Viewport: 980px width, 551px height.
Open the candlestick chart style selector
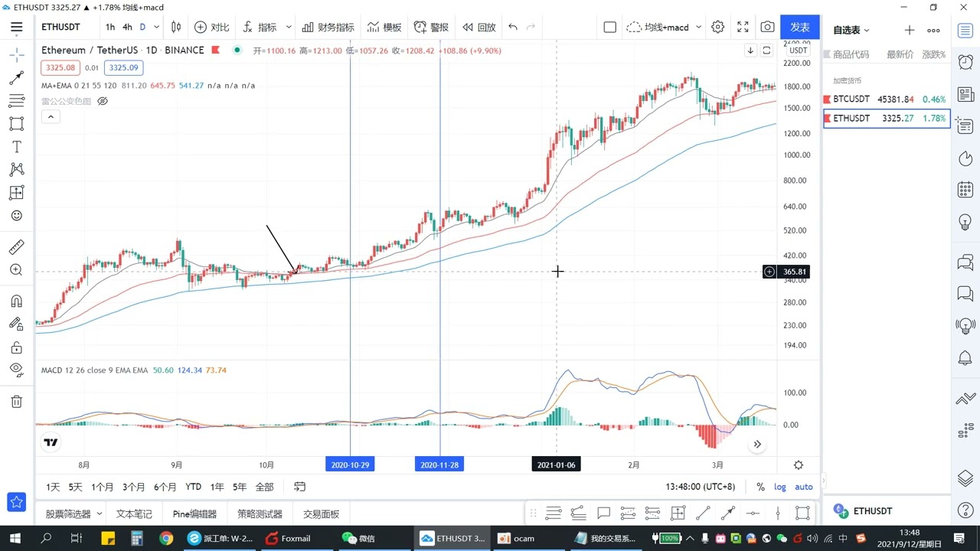176,27
